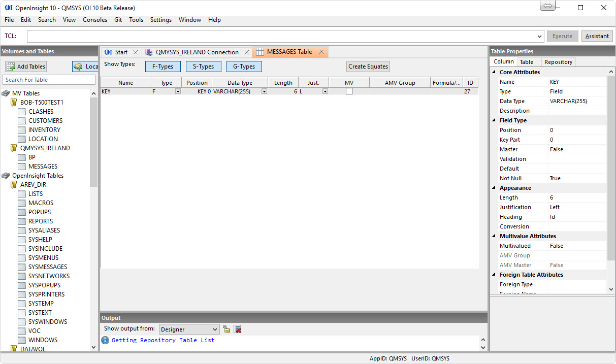Click the Assistant button

point(597,36)
